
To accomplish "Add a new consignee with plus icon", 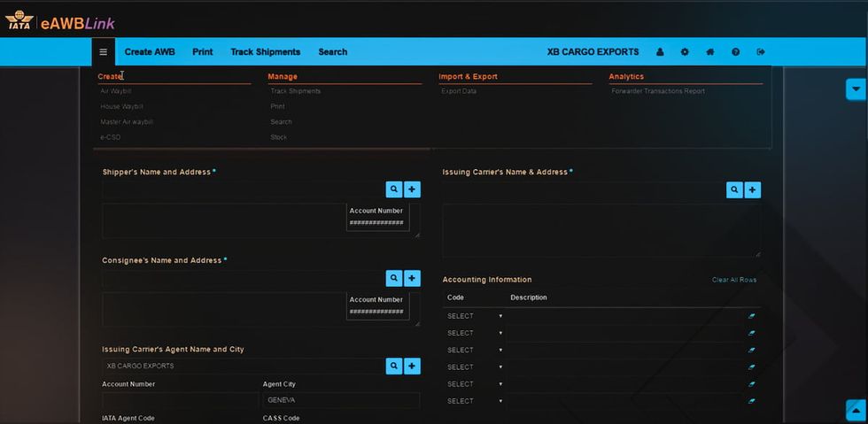I will click(x=412, y=278).
